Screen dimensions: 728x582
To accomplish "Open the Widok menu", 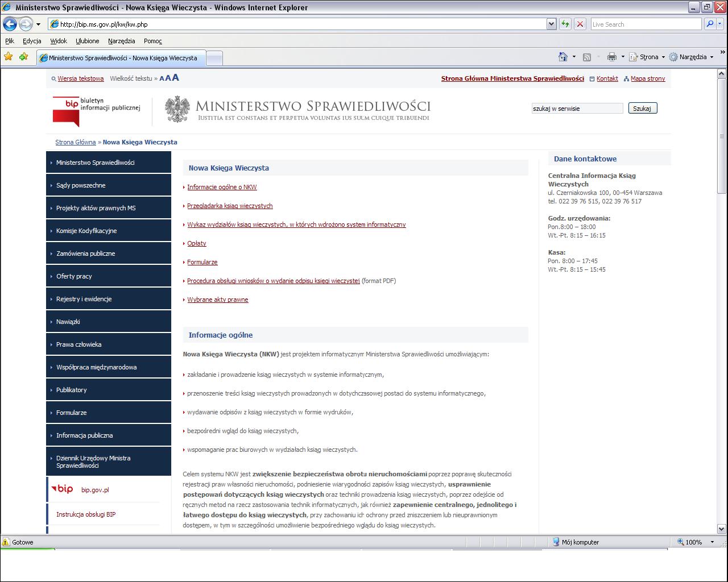I will (59, 41).
